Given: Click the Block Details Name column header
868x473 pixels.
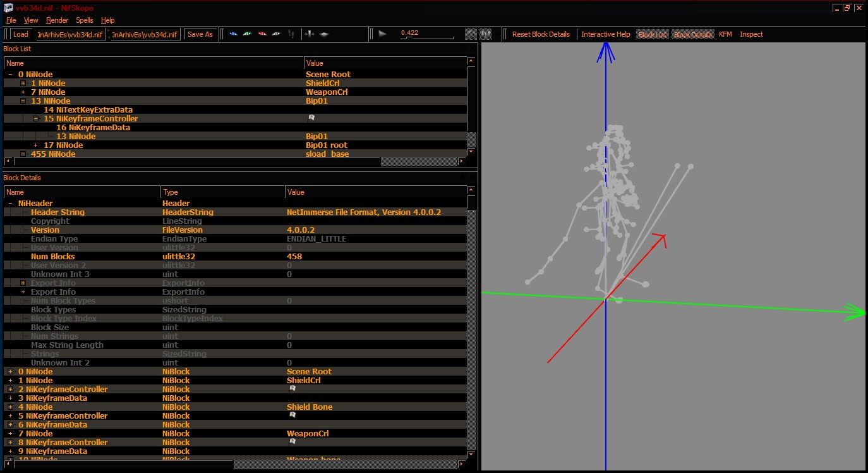Looking at the screenshot, I should [82, 192].
